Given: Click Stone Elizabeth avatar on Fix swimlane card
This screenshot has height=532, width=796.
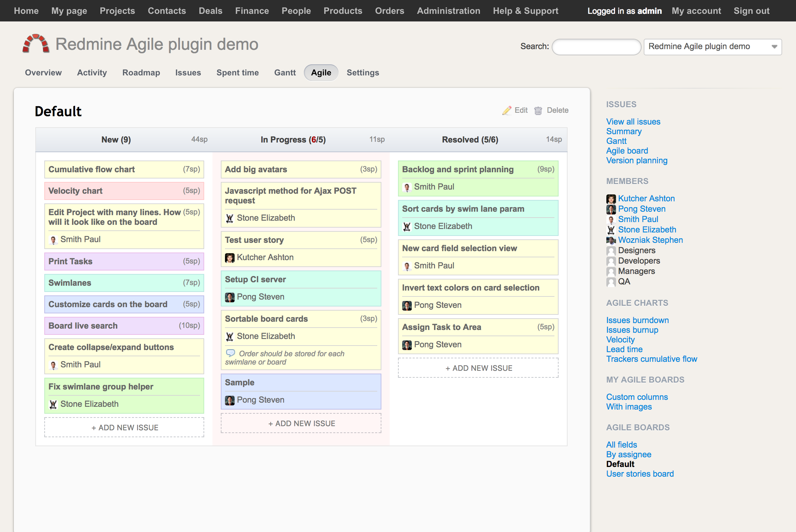Looking at the screenshot, I should tap(53, 404).
